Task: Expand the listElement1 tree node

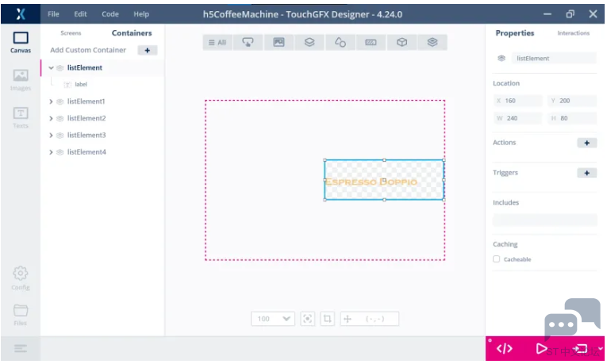Action: 51,102
